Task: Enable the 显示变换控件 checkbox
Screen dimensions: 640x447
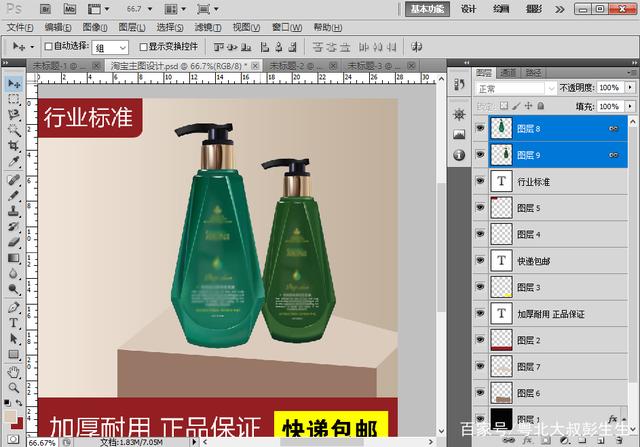Action: [x=143, y=47]
